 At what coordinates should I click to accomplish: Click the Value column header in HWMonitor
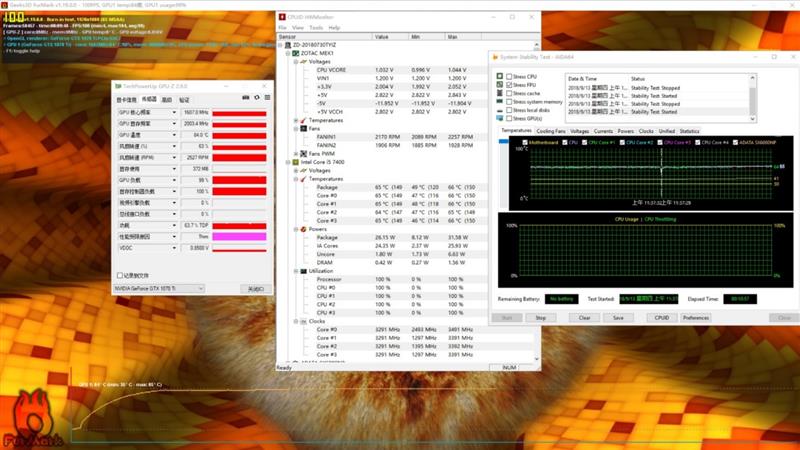tap(390, 37)
